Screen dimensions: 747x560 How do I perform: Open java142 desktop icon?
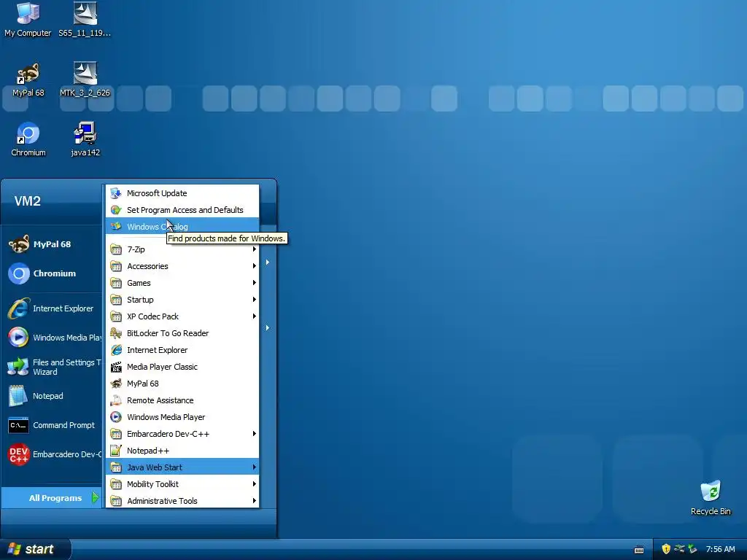point(85,139)
